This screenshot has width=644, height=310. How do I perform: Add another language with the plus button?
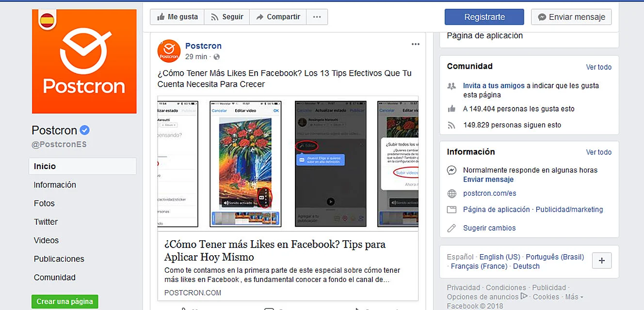point(602,261)
